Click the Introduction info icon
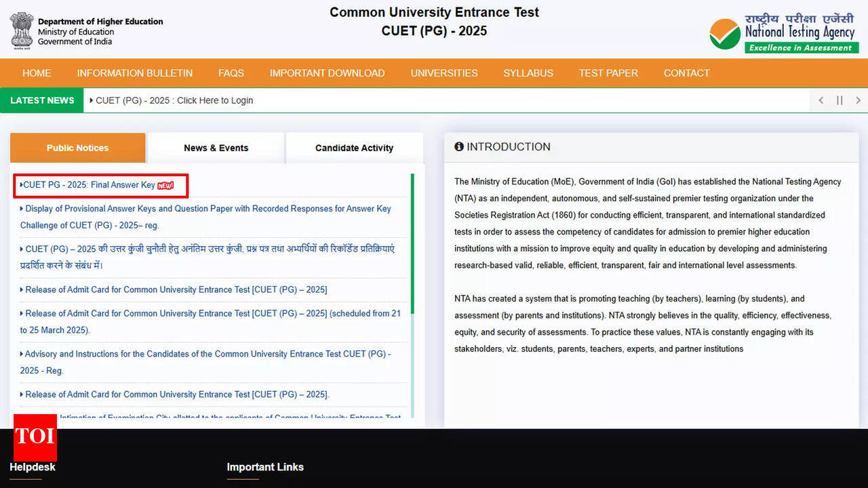868x488 pixels. pos(459,146)
